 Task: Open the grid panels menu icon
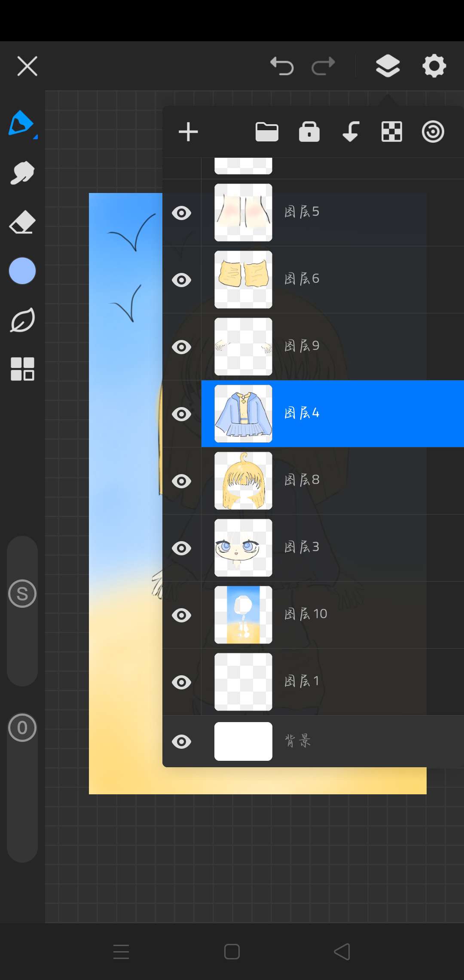(22, 369)
